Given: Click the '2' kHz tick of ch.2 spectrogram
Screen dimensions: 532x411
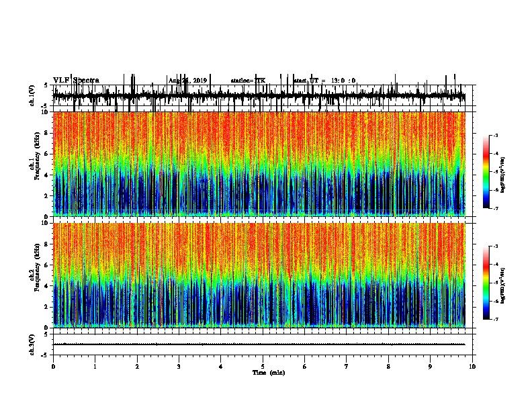Looking at the screenshot, I should click(x=46, y=307).
